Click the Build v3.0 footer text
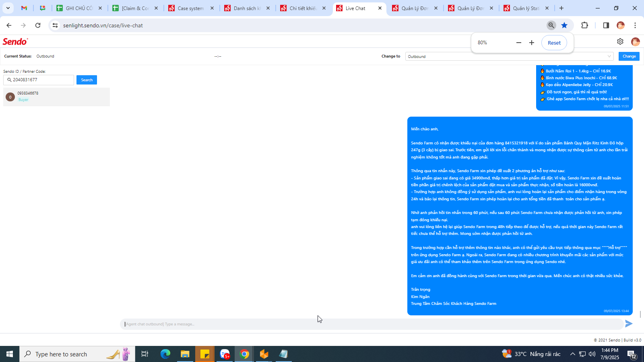The height and width of the screenshot is (362, 644). (632, 340)
